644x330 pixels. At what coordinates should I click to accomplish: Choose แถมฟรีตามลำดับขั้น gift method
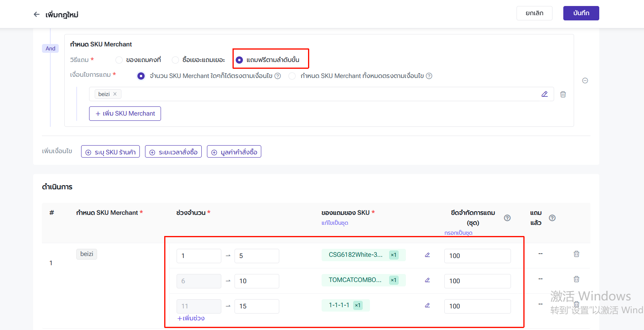click(x=239, y=60)
